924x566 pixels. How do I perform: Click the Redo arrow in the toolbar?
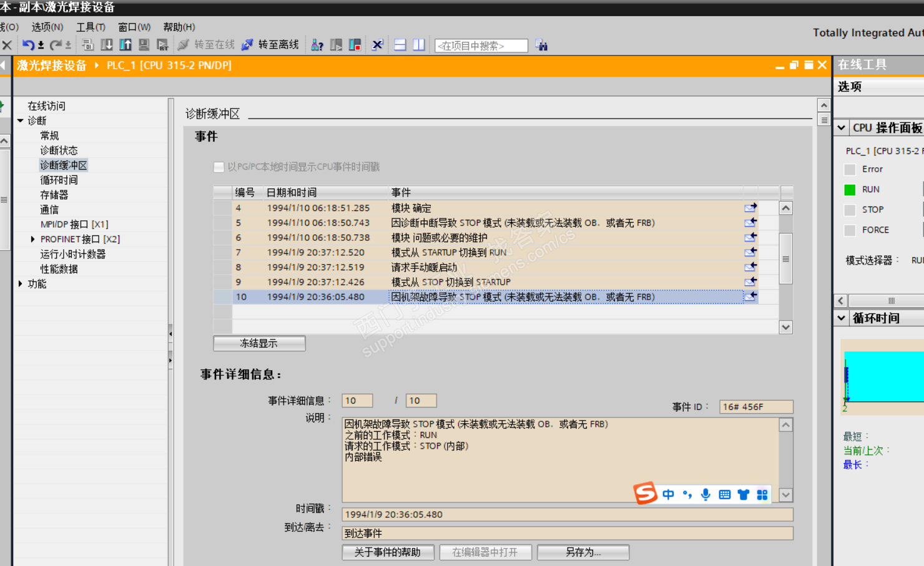coord(56,45)
